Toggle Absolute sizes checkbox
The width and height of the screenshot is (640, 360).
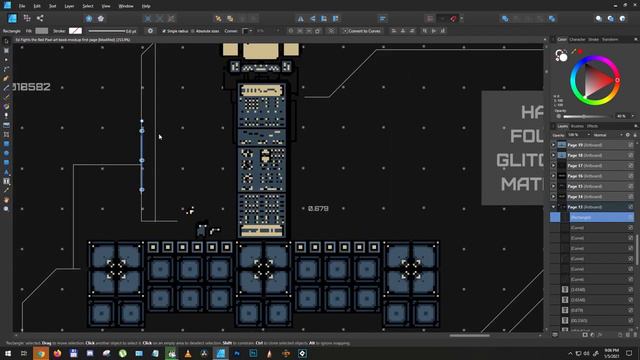click(193, 31)
